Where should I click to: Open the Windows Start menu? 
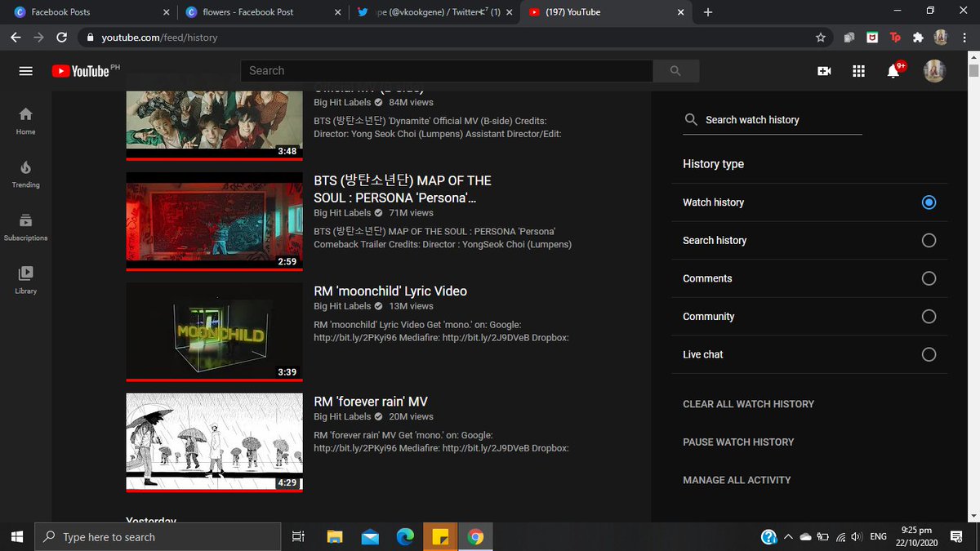click(16, 536)
